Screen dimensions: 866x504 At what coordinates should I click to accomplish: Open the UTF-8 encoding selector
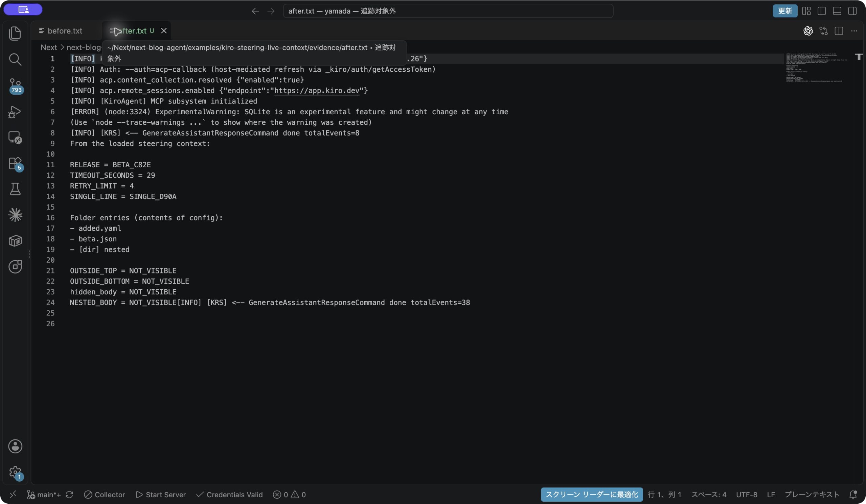(x=746, y=495)
